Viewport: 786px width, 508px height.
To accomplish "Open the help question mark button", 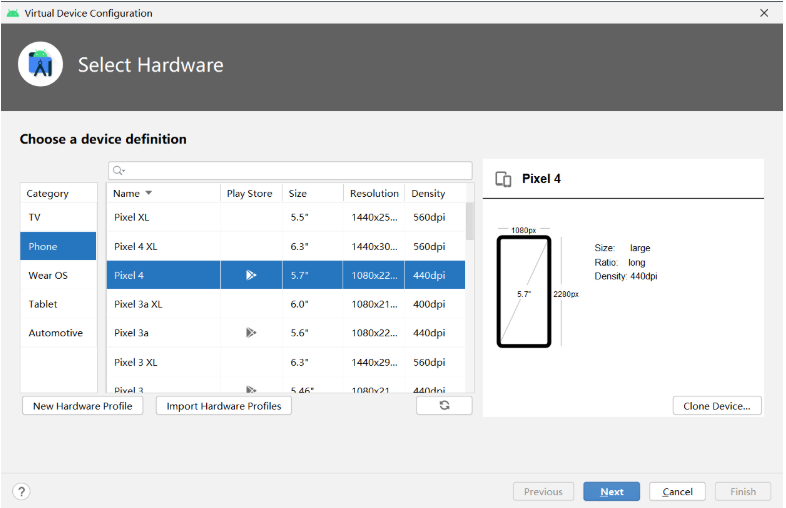I will point(22,491).
